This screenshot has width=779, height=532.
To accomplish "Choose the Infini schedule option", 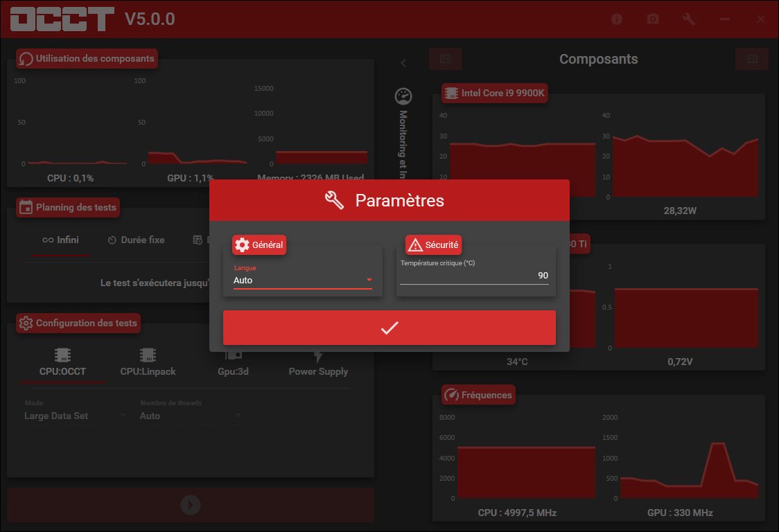I will pos(60,240).
